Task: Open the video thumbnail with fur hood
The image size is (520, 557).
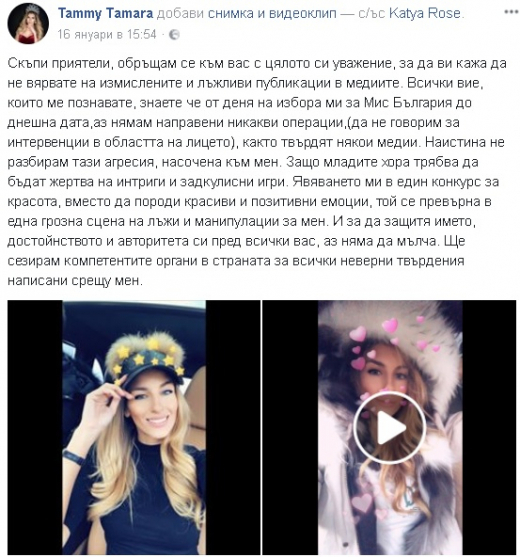Action: (x=389, y=427)
